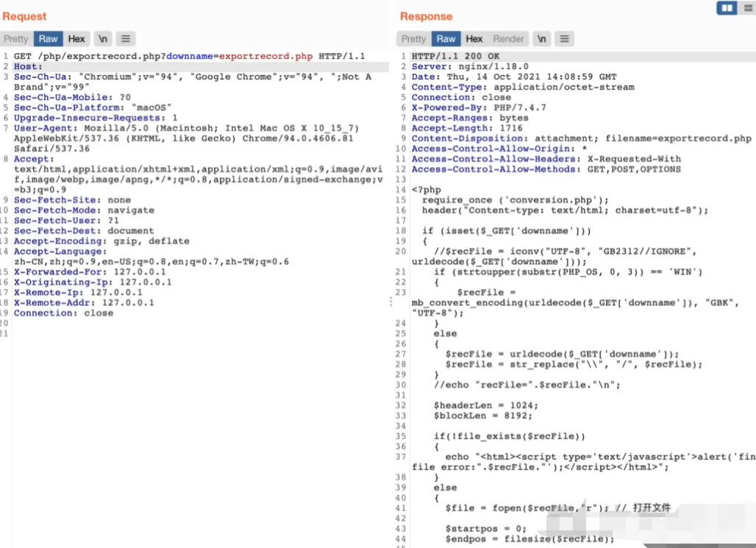Screen dimensions: 756x548
Task: Click the Sec-Ch-Ua-Mobile header
Action: [x=72, y=97]
